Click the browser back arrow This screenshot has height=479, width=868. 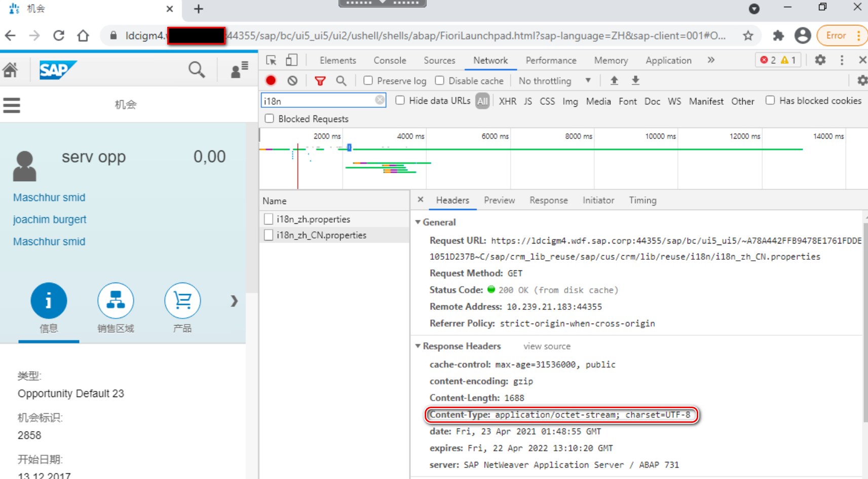coord(10,35)
